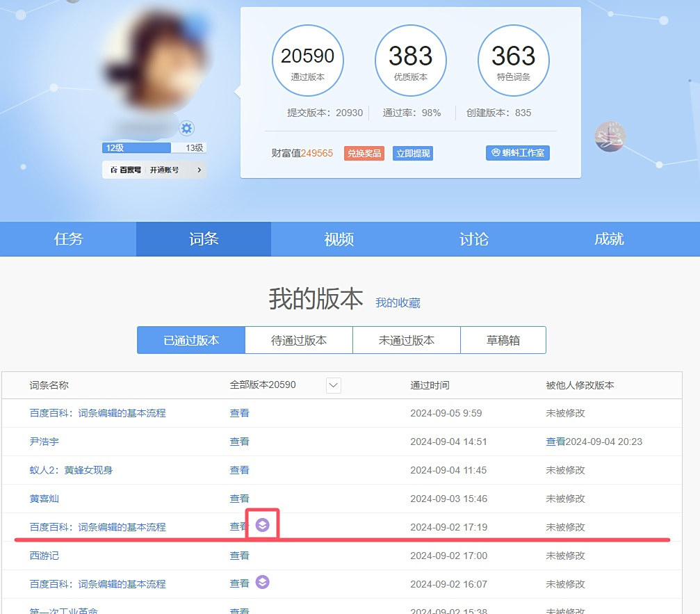Open the 西游记 entry
The height and width of the screenshot is (614, 700).
point(44,556)
